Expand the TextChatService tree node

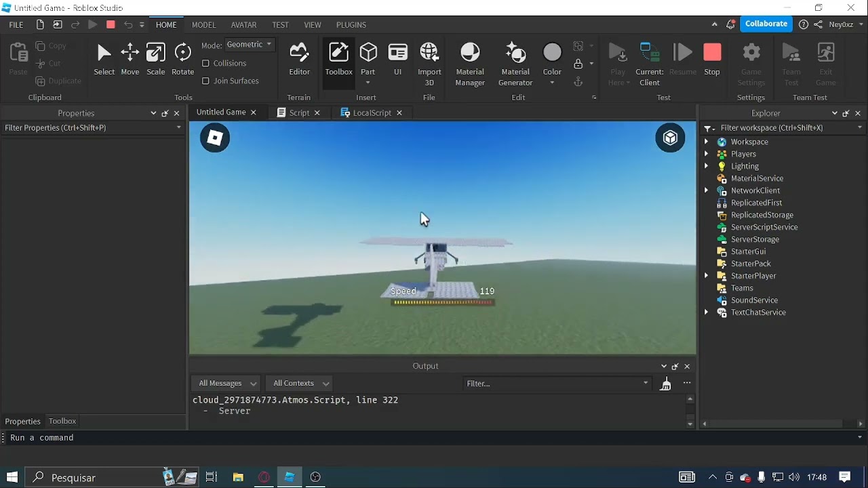(x=706, y=312)
